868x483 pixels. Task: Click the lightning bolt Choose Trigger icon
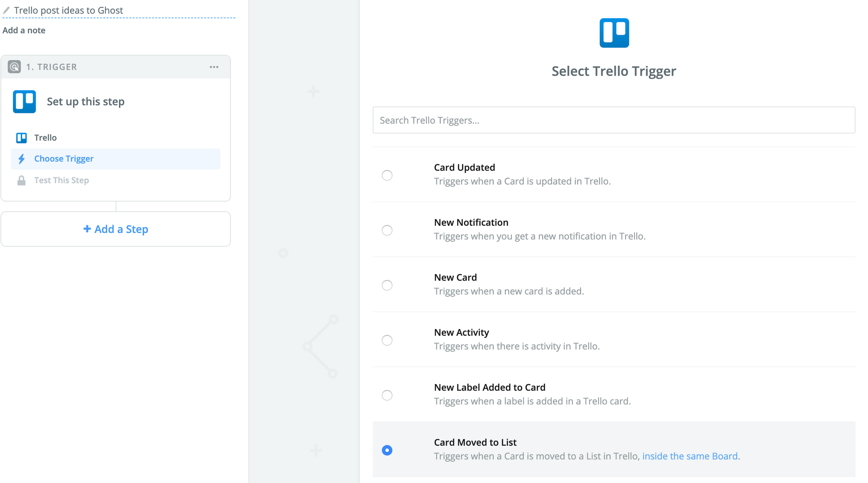21,159
